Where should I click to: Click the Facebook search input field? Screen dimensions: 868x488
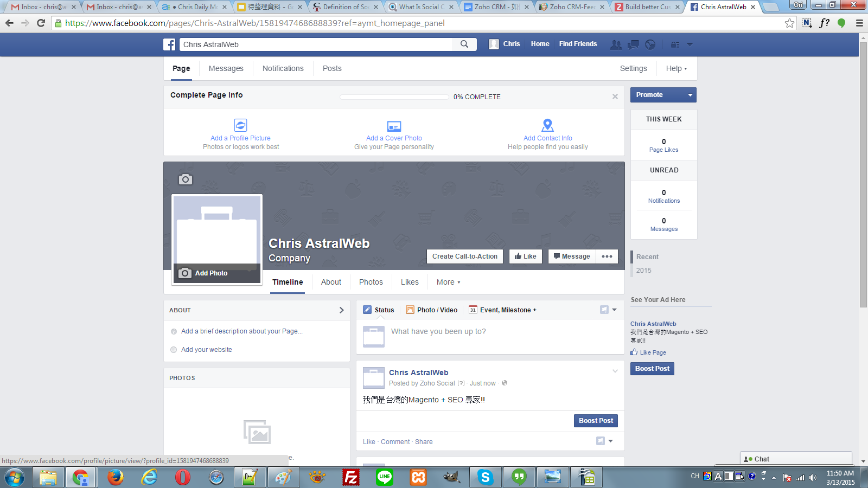(x=317, y=44)
